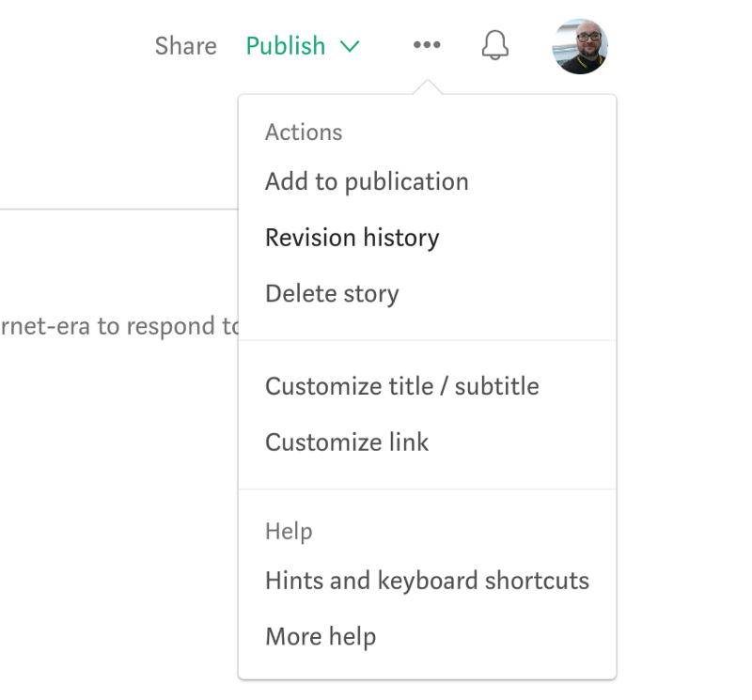Click the small pointer atop the dropdown

coord(427,88)
